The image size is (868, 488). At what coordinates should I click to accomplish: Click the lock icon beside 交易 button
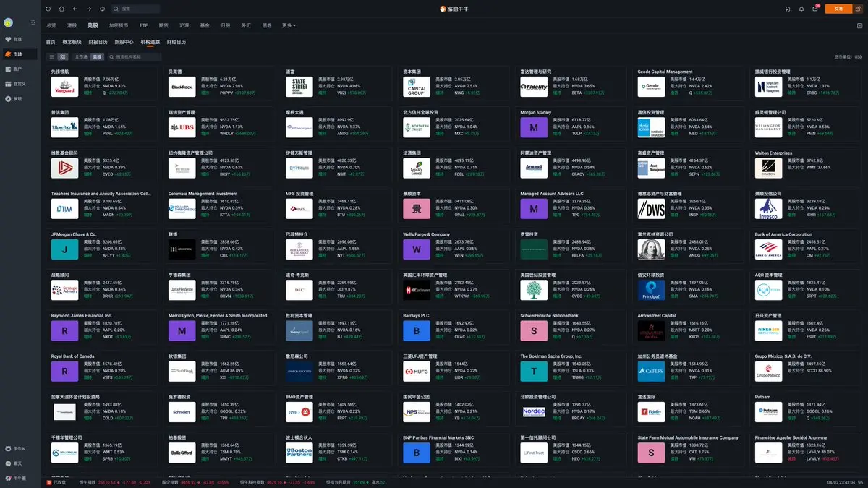(858, 9)
